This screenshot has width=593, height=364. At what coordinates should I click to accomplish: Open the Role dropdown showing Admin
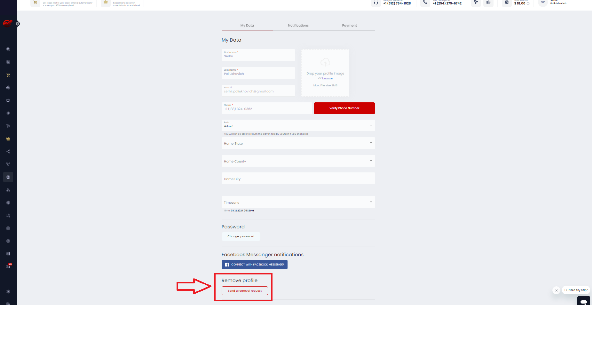point(298,125)
